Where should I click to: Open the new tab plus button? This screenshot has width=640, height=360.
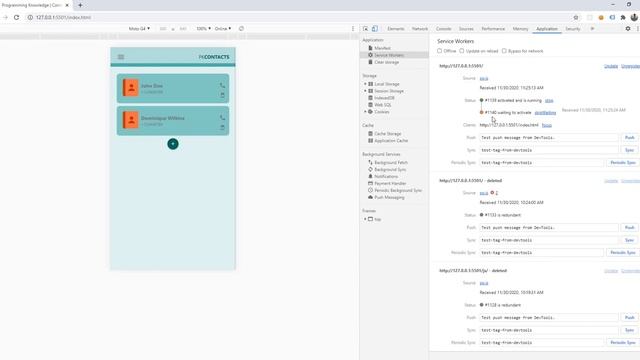(x=80, y=5)
